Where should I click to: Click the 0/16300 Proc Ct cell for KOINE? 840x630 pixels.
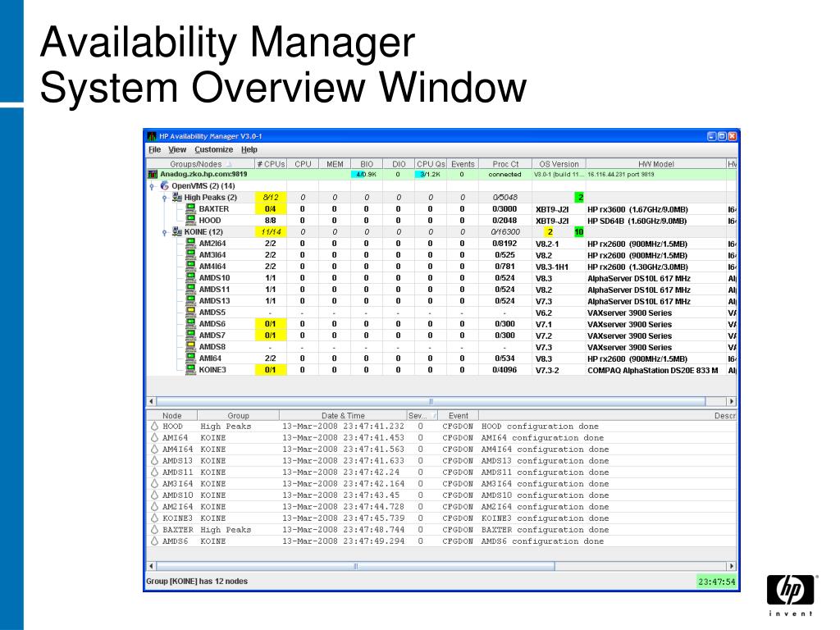[x=505, y=232]
